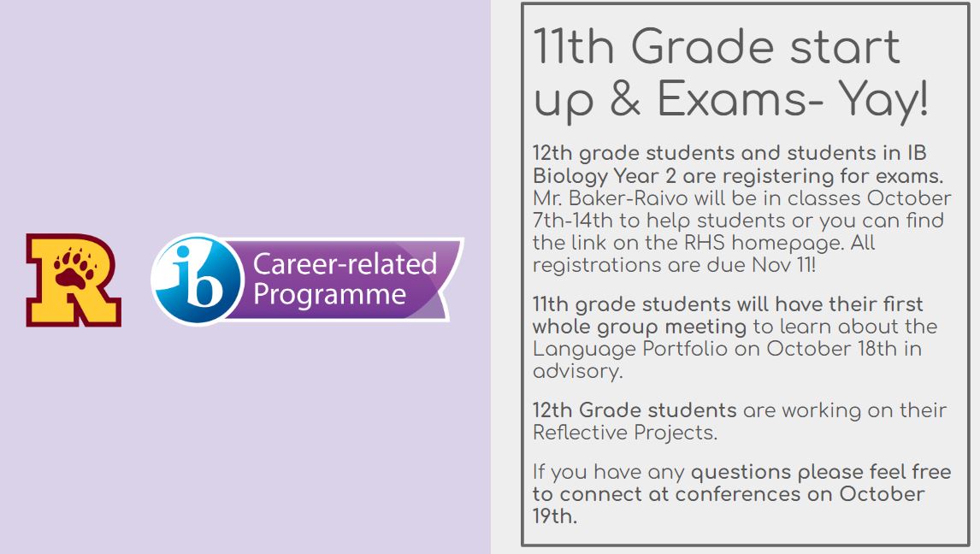Viewport: 980px width, 554px height.
Task: Click the bold "whole group meeting" phrase
Action: [x=640, y=327]
